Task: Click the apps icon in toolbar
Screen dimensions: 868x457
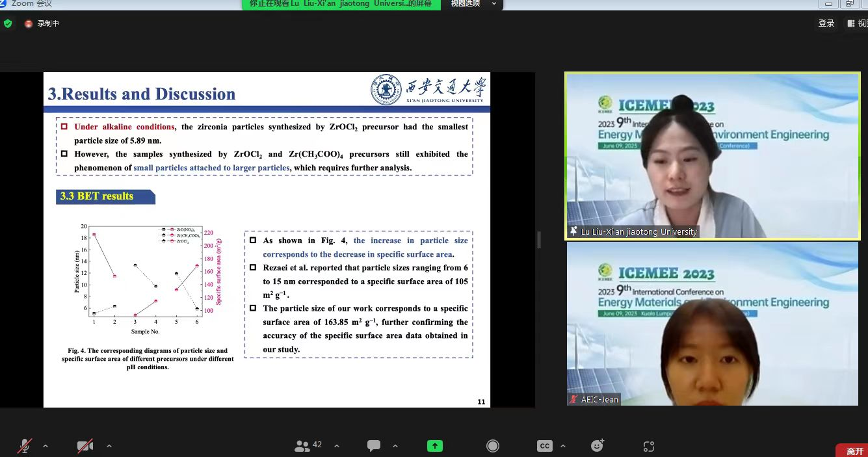Action: (x=648, y=446)
